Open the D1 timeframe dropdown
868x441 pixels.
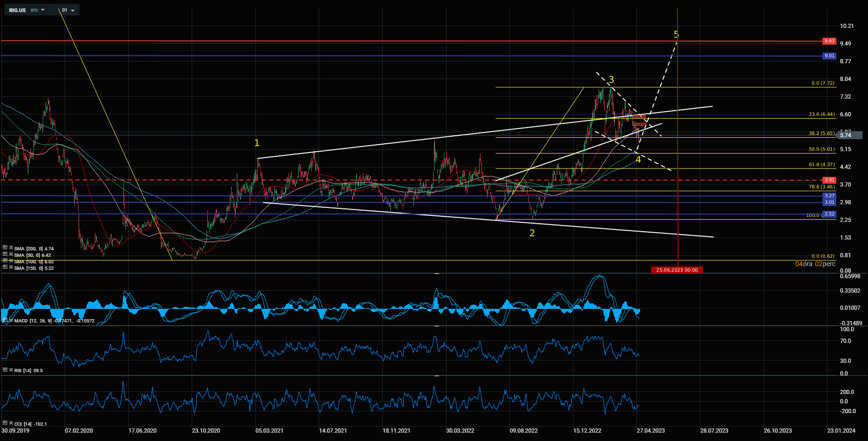coord(68,10)
